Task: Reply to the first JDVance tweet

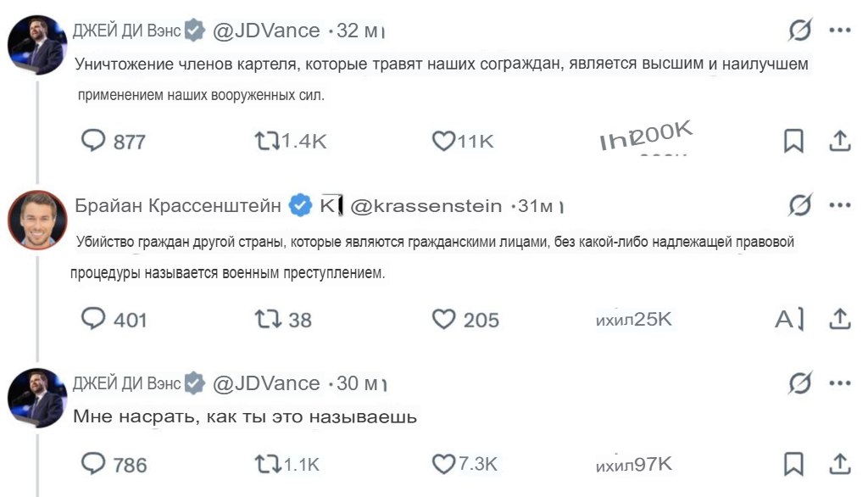Action: click(x=93, y=140)
